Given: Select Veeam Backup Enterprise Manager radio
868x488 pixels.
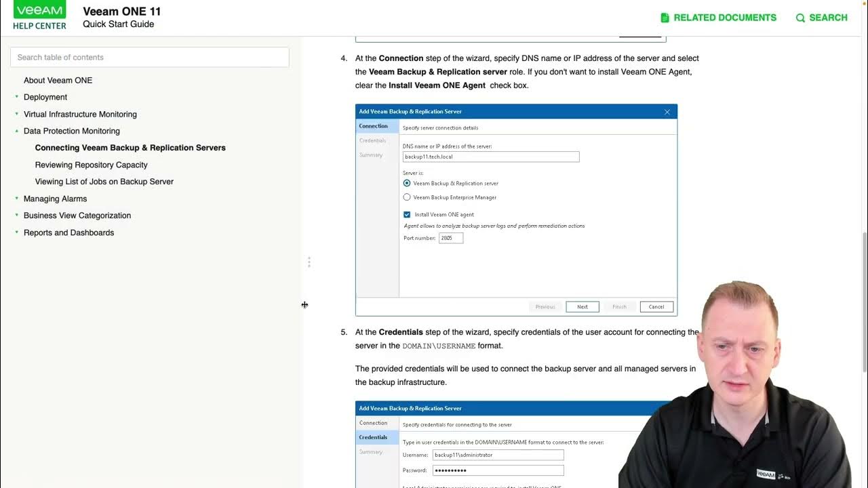Looking at the screenshot, I should pos(407,197).
